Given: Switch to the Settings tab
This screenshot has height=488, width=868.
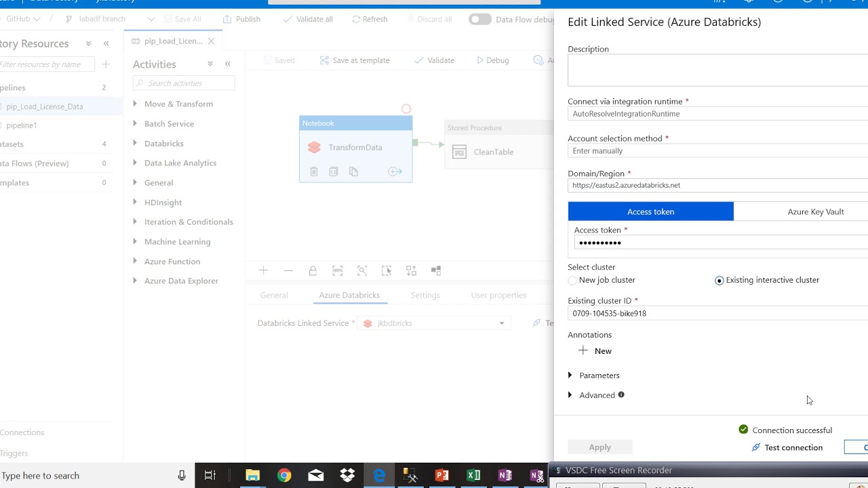Looking at the screenshot, I should [425, 295].
